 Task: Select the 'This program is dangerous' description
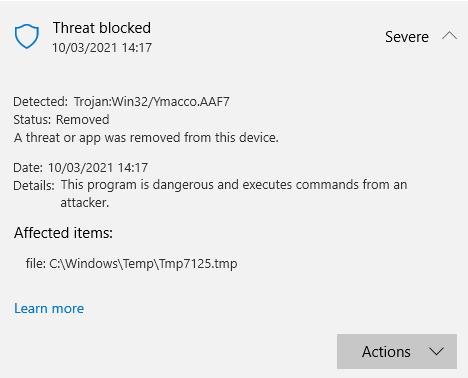coord(234,193)
